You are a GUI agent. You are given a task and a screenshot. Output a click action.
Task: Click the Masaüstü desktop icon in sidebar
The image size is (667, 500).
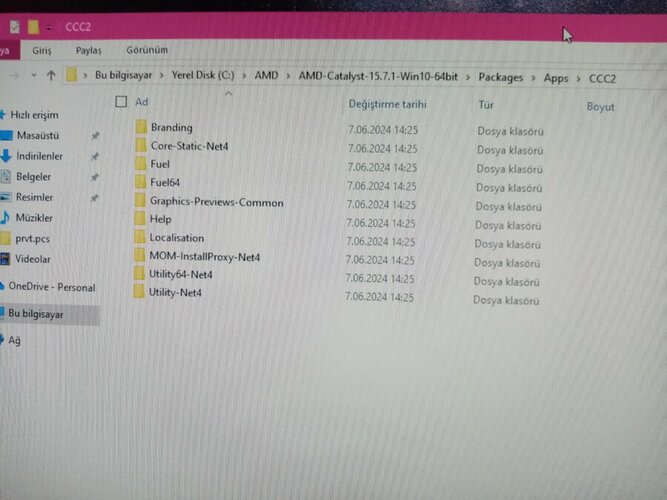pos(6,135)
